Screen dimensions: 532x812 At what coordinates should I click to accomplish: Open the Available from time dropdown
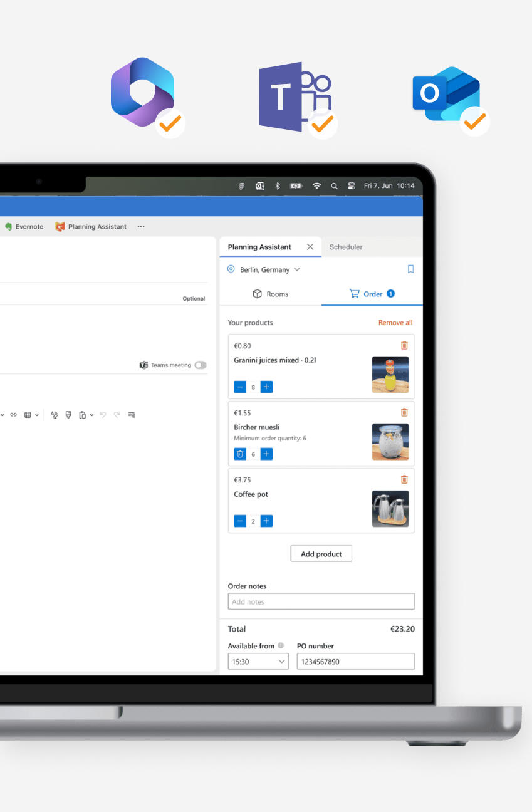[x=258, y=661]
